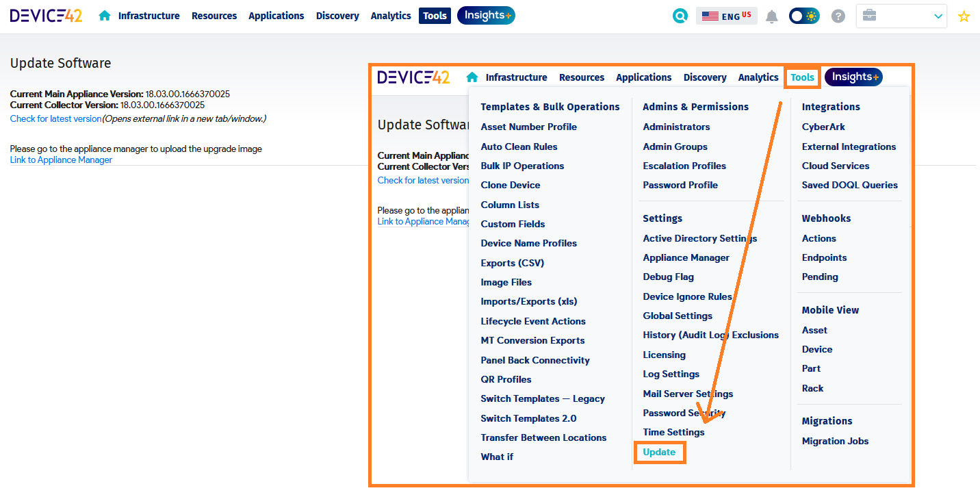This screenshot has height=497, width=980.
Task: Open Cloud Services
Action: click(x=836, y=166)
